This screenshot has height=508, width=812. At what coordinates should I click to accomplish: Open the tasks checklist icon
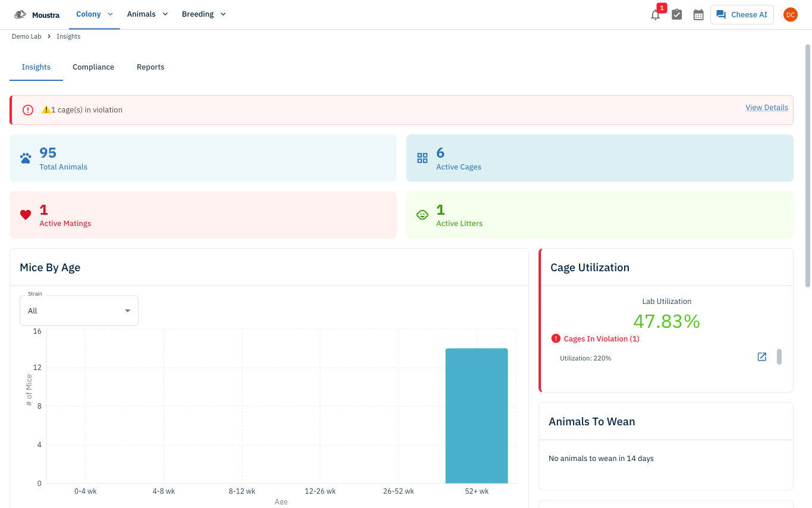(x=677, y=15)
